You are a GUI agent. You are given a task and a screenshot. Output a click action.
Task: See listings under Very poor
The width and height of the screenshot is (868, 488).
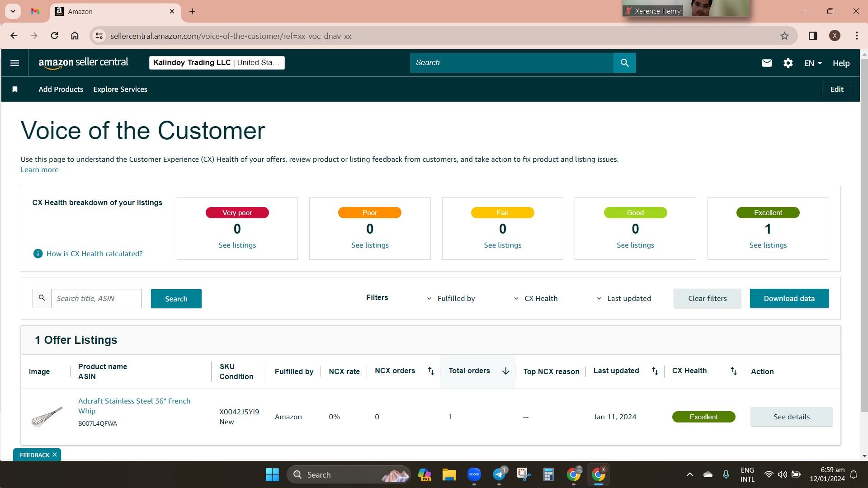[x=237, y=245]
